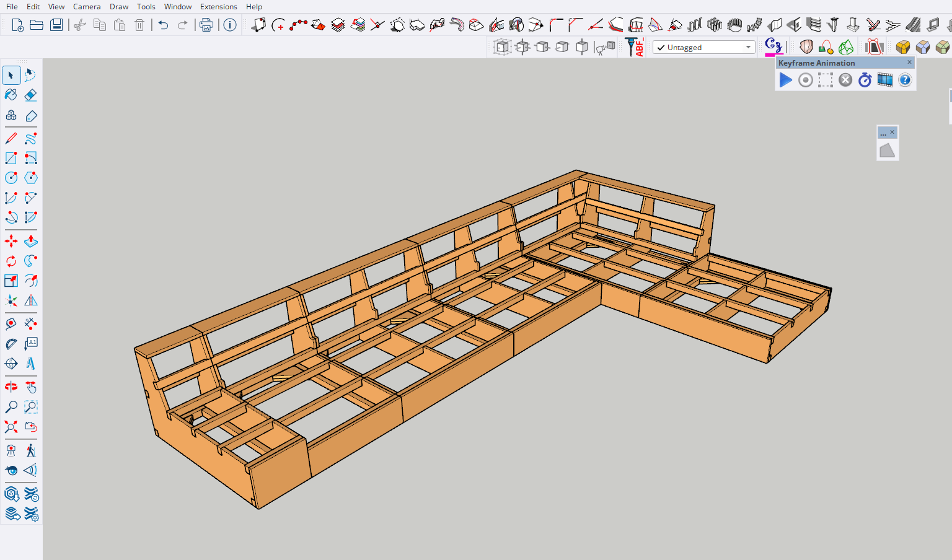Screen dimensions: 952x560
Task: Open the Camera menu
Action: [x=87, y=7]
